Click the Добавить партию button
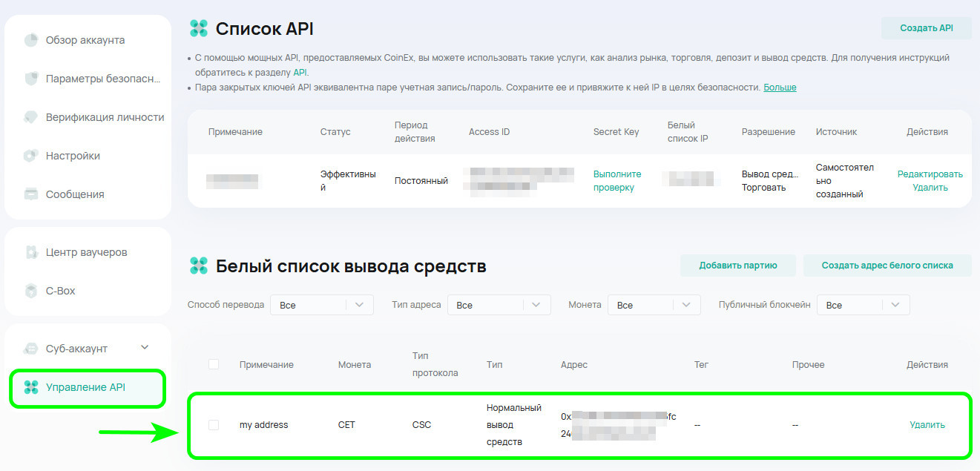 point(737,266)
